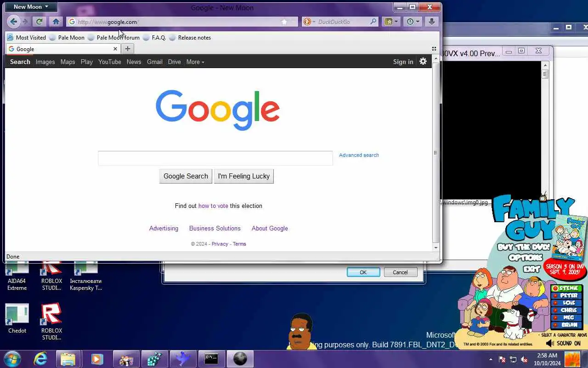Screen dimensions: 588x368
Task: Click the network tray icon
Action: coord(513,359)
